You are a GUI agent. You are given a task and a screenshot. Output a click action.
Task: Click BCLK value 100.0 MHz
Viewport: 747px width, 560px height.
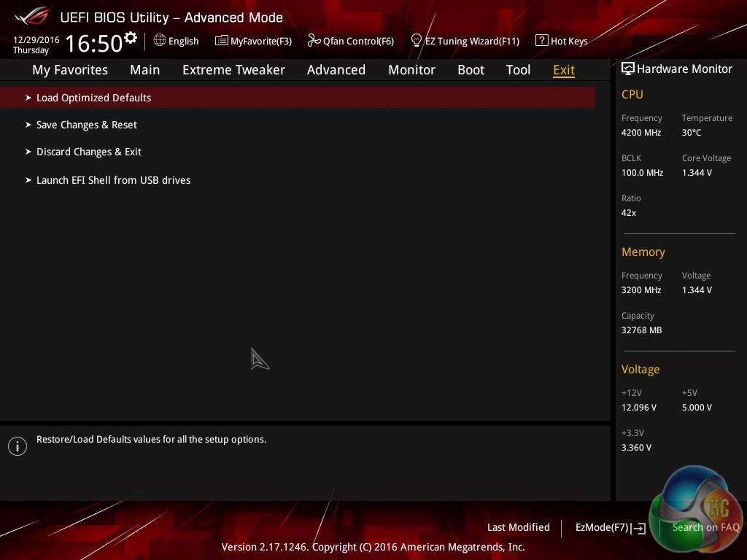[642, 172]
